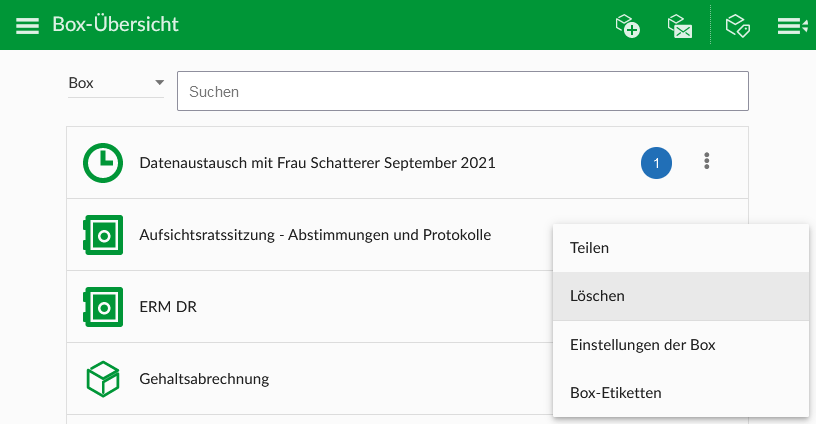Click the blue notification badge showing 1

pyautogui.click(x=656, y=163)
